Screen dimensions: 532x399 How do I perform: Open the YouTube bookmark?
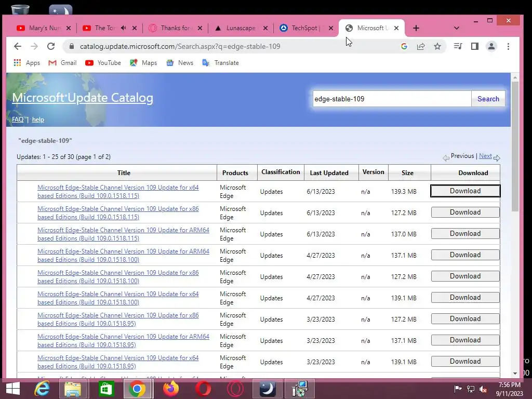tap(103, 63)
